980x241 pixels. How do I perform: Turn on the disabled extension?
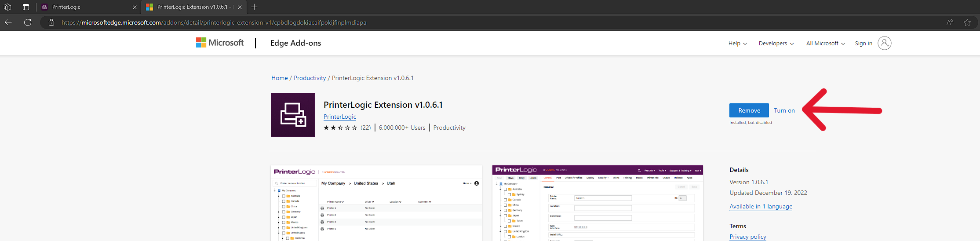pos(784,110)
